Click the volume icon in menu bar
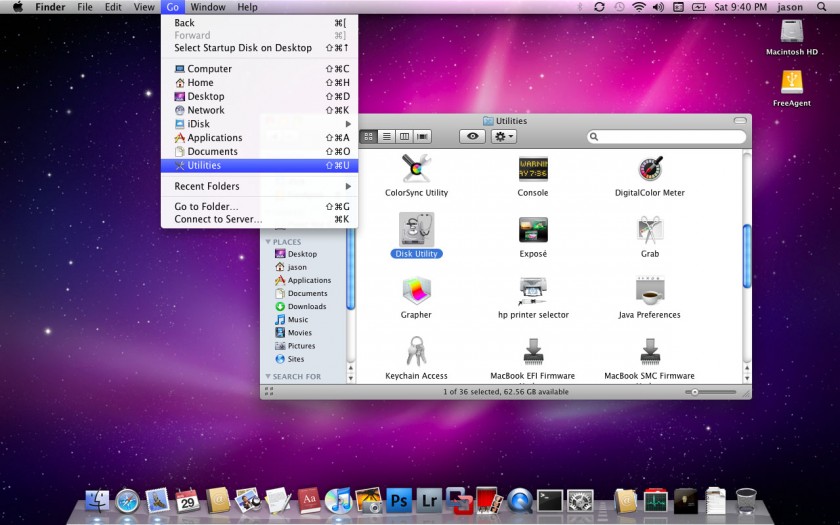840x525 pixels. coord(658,7)
